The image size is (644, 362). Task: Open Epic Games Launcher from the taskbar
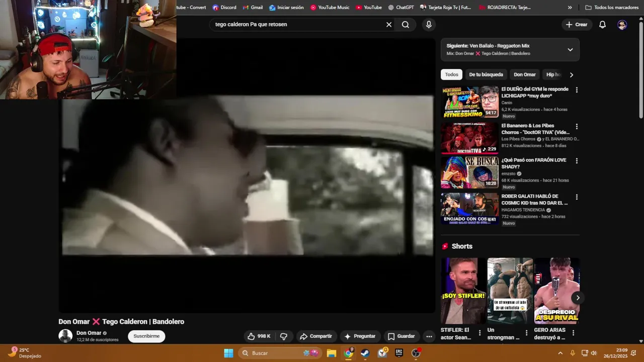399,353
